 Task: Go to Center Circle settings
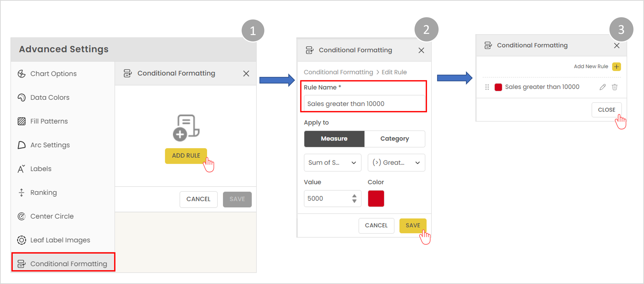pyautogui.click(x=52, y=216)
